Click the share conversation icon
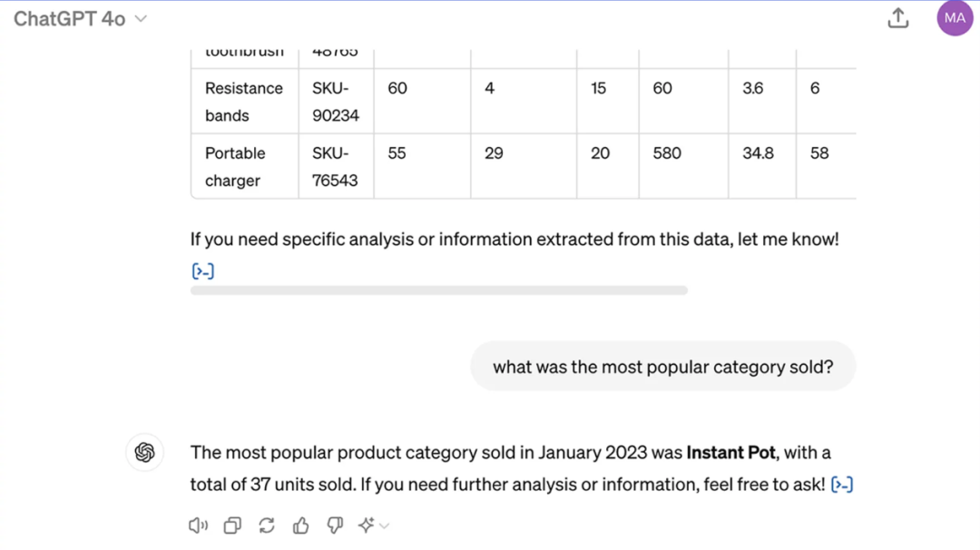The image size is (980, 550). click(x=898, y=18)
